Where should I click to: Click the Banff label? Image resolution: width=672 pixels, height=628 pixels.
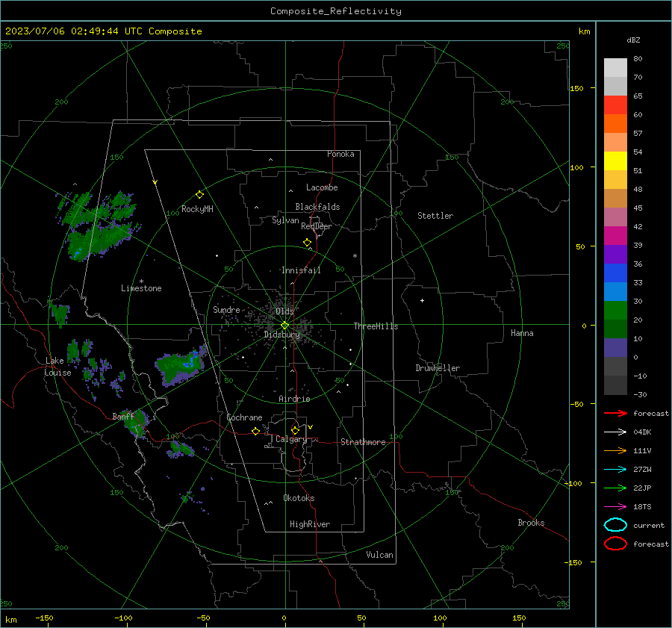123,416
